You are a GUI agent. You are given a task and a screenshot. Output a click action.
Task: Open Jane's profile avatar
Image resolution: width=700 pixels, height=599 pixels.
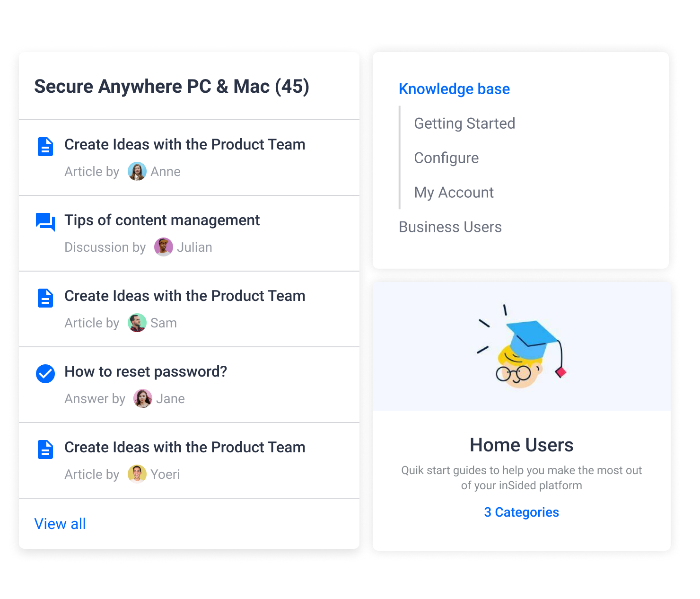click(x=143, y=398)
